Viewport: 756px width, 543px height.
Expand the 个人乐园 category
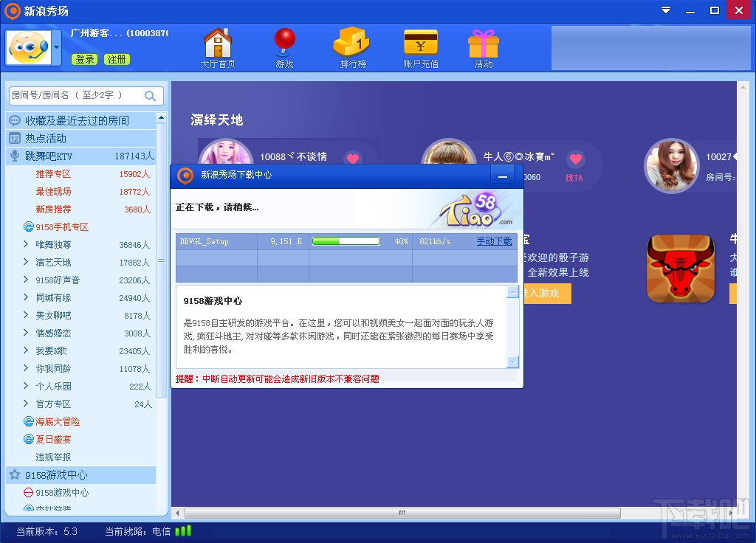[x=26, y=386]
